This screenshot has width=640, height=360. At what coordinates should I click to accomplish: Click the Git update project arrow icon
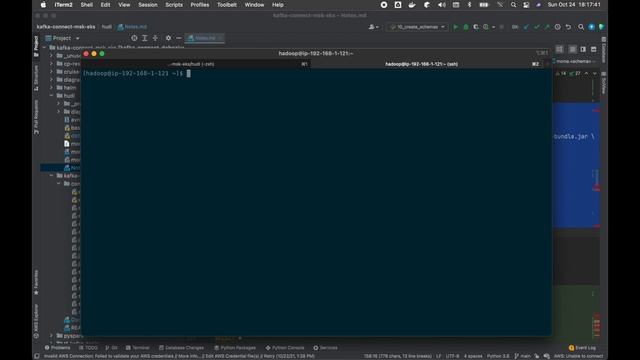pos(526,27)
